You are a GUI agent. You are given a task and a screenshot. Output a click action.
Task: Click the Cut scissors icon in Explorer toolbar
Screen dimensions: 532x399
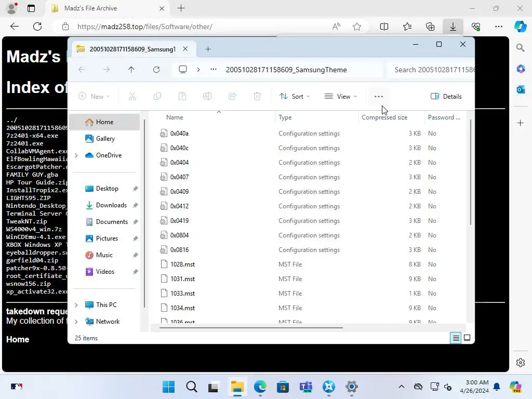[132, 96]
